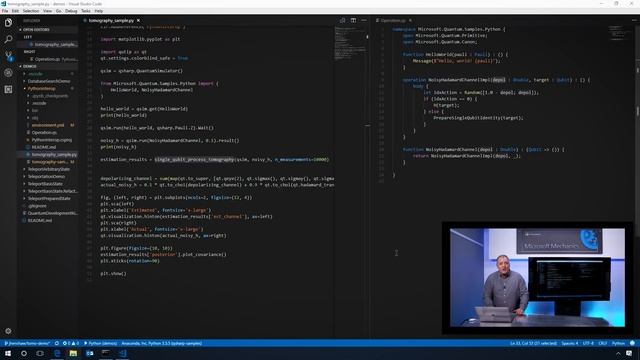Close the Operation.qs tab
The height and width of the screenshot is (360, 640).
pos(410,20)
